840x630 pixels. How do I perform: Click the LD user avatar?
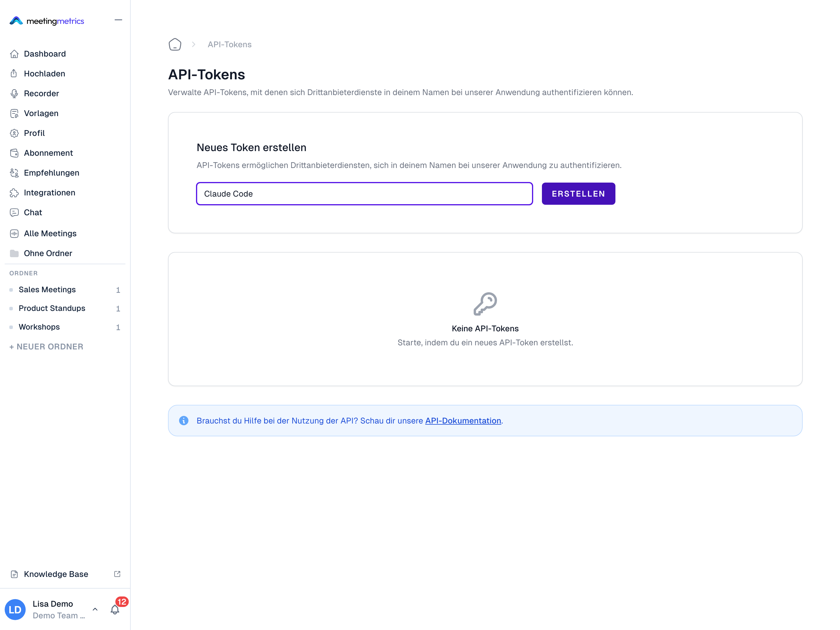15,610
